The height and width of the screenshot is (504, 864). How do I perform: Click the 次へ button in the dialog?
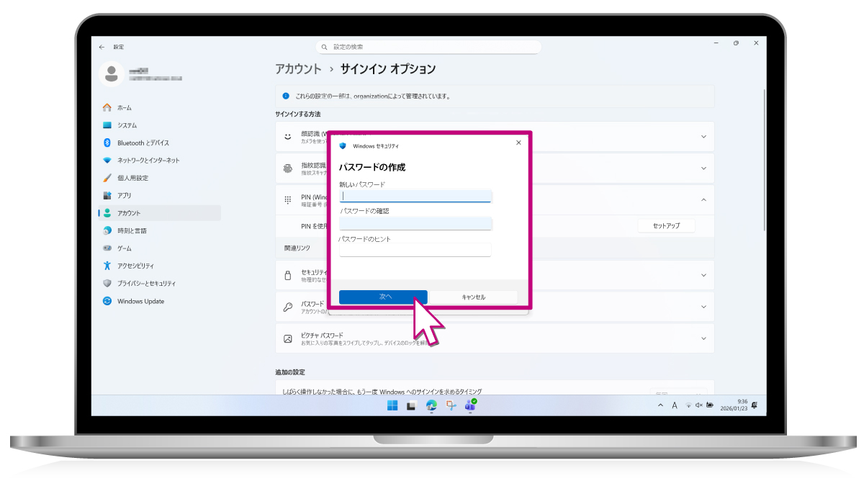point(383,297)
